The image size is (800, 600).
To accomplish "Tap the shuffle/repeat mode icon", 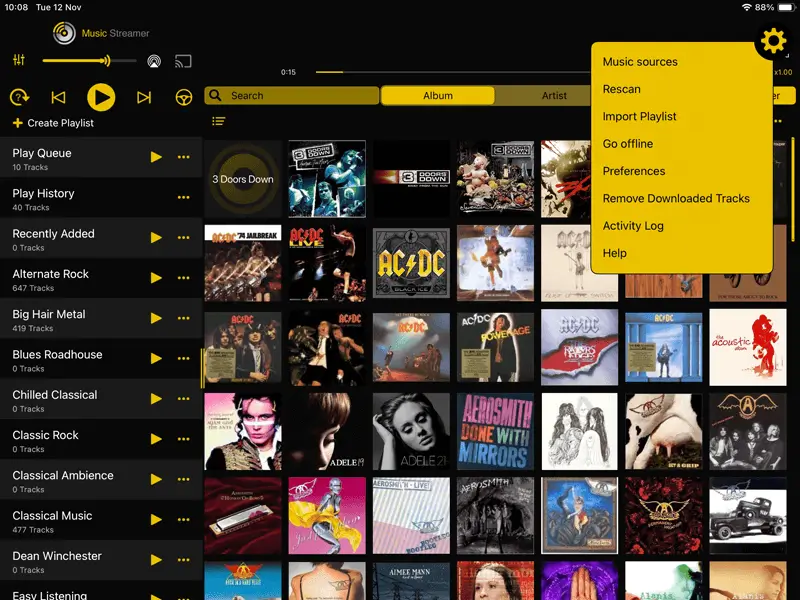I will pyautogui.click(x=19, y=97).
